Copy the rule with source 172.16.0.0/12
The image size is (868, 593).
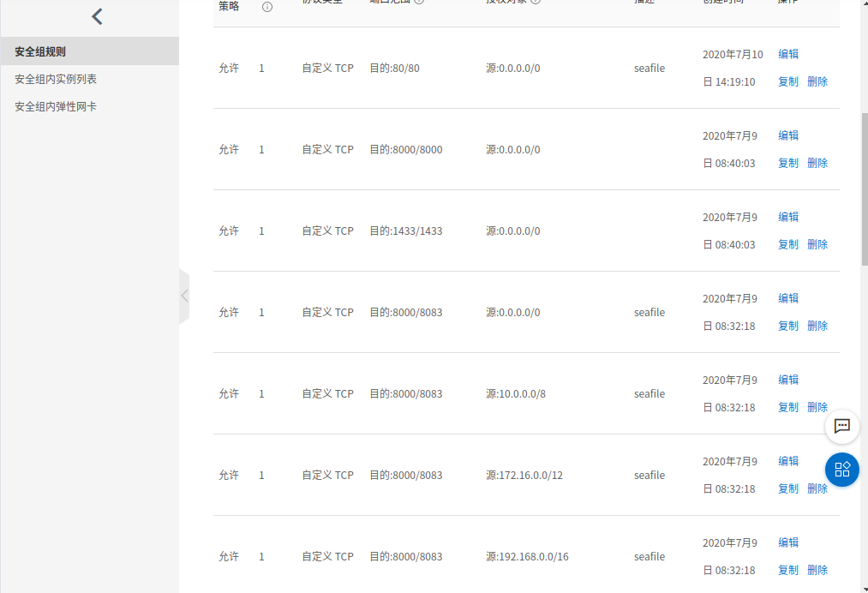click(x=788, y=488)
